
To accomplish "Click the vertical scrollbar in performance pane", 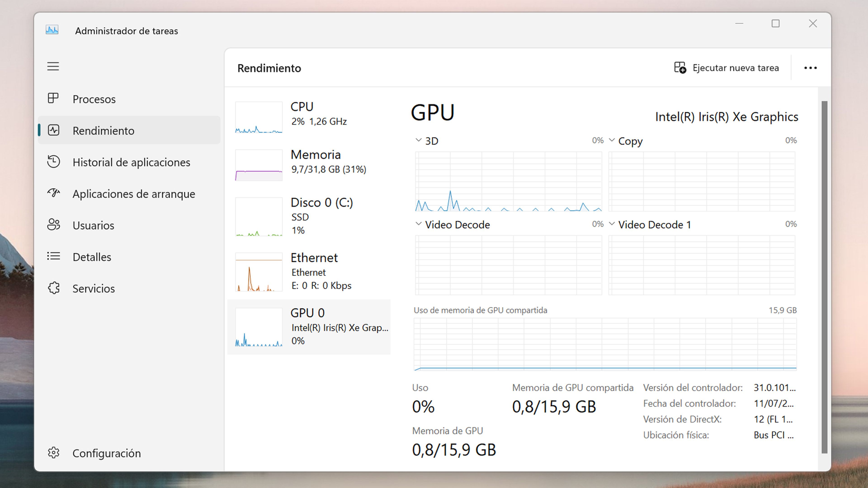I will [825, 277].
